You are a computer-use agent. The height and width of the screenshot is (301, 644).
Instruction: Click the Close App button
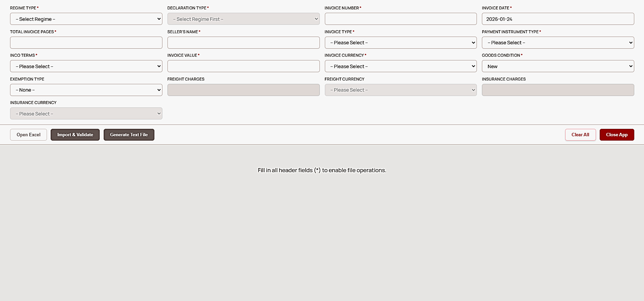click(x=616, y=135)
